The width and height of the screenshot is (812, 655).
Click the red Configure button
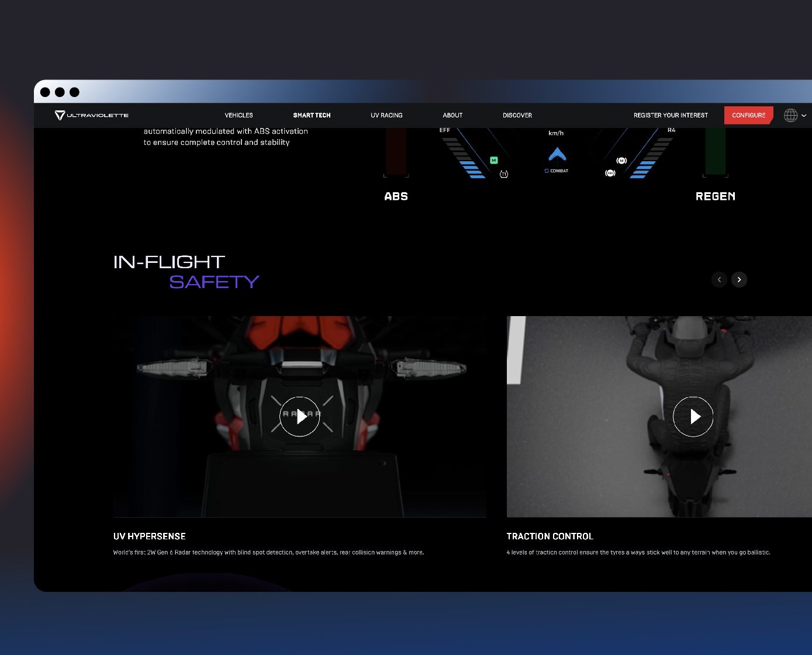[x=748, y=115]
